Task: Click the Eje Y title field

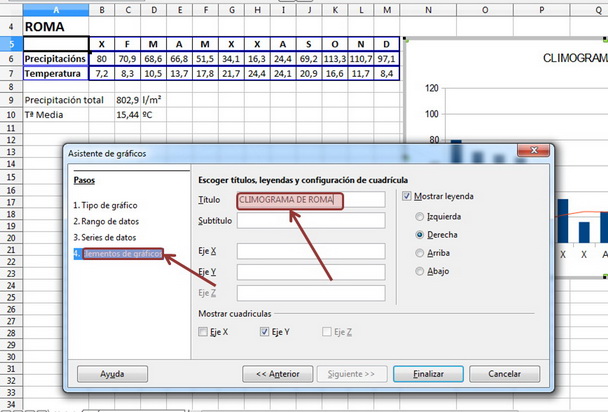Action: point(310,272)
